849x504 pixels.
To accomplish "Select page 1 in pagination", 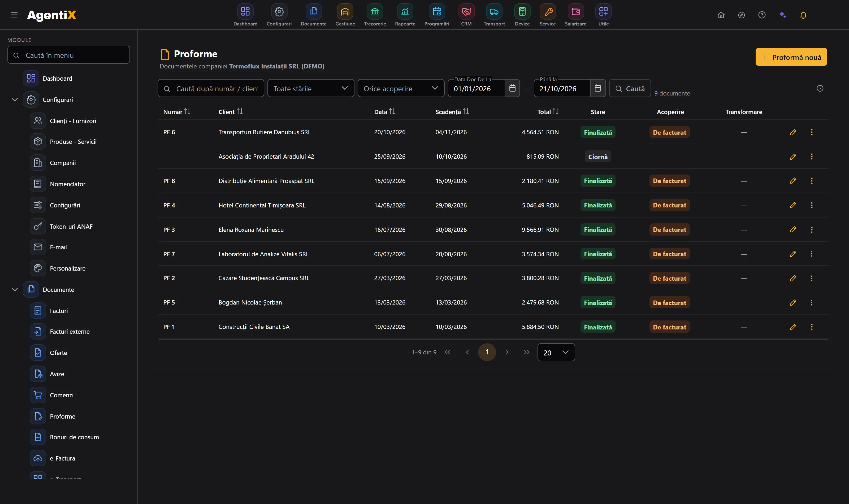I will 487,352.
